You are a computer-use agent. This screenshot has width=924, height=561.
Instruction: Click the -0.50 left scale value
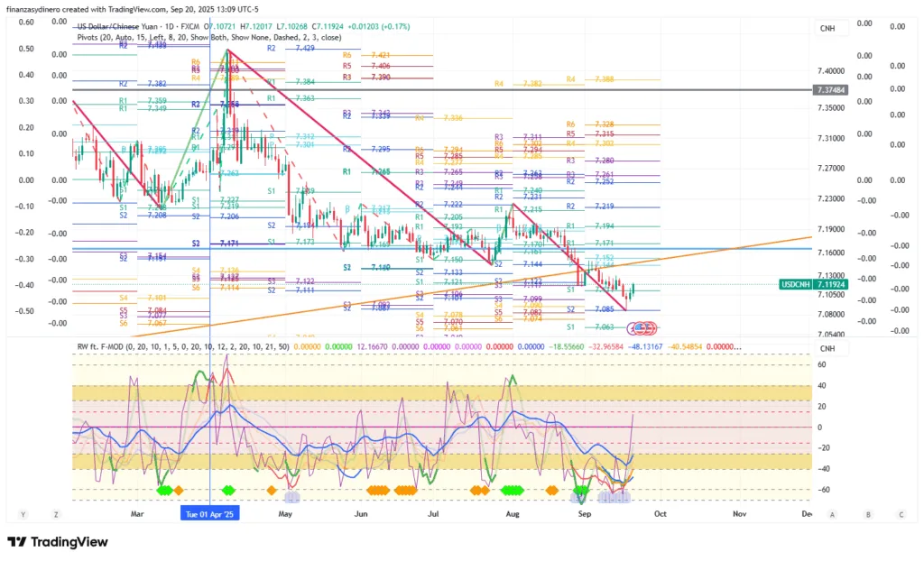pos(24,311)
